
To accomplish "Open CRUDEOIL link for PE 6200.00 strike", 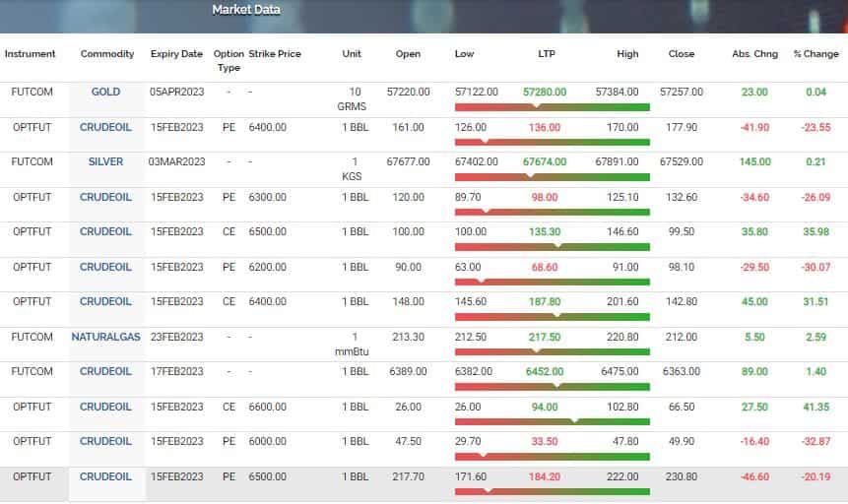I will click(105, 267).
